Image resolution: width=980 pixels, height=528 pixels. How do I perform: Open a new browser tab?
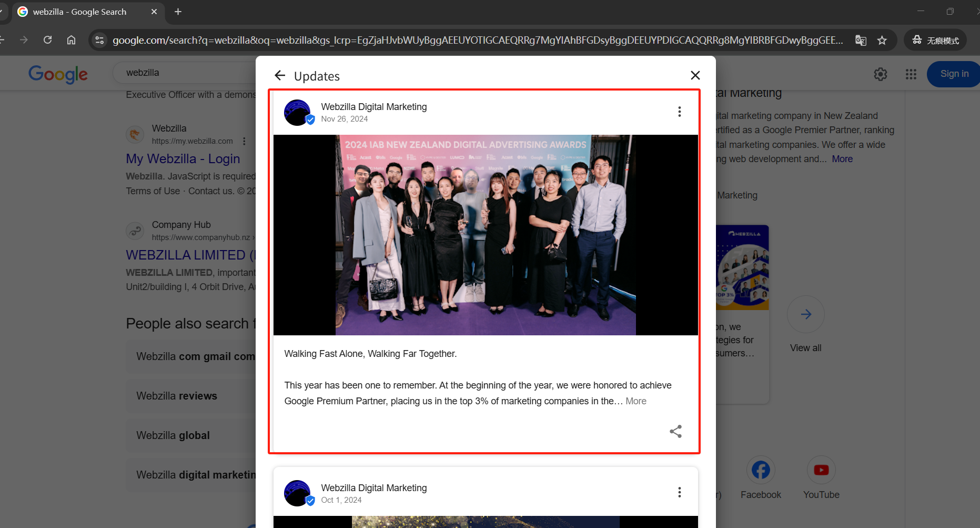[x=178, y=12]
